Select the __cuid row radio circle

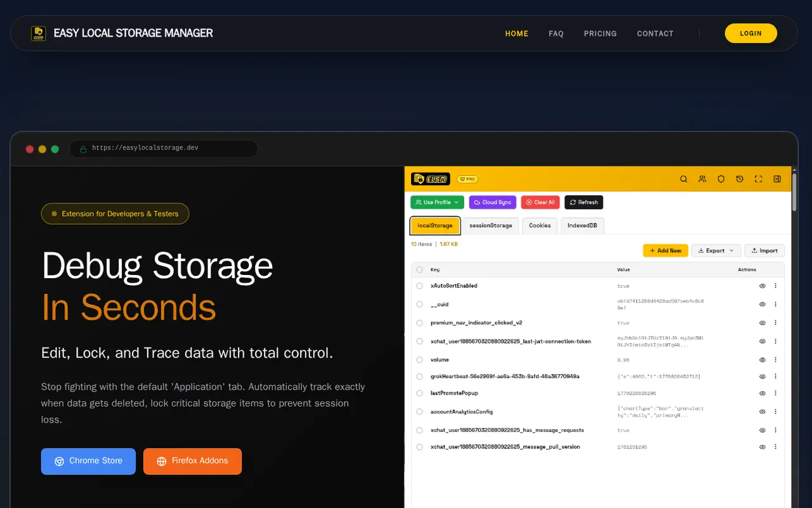419,304
